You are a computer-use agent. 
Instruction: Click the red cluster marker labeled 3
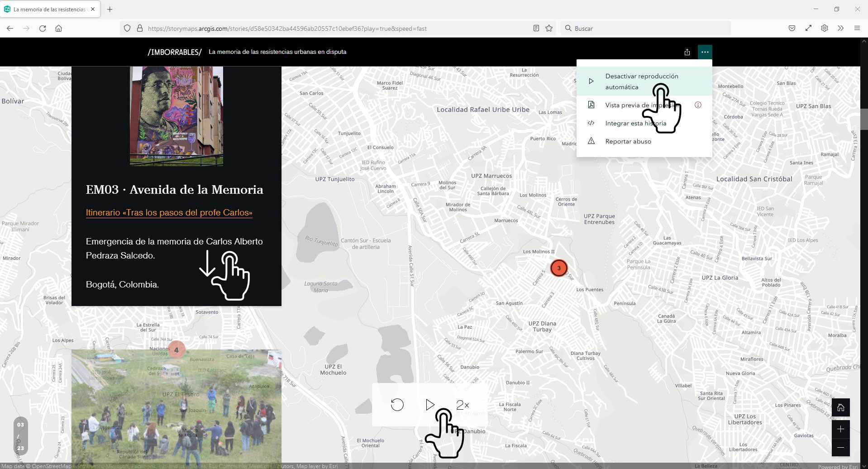coord(559,268)
